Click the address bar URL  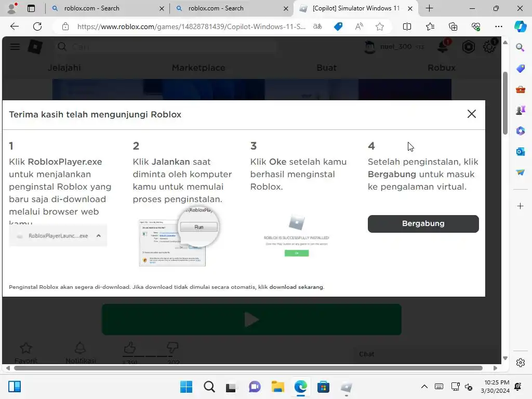[x=191, y=26]
